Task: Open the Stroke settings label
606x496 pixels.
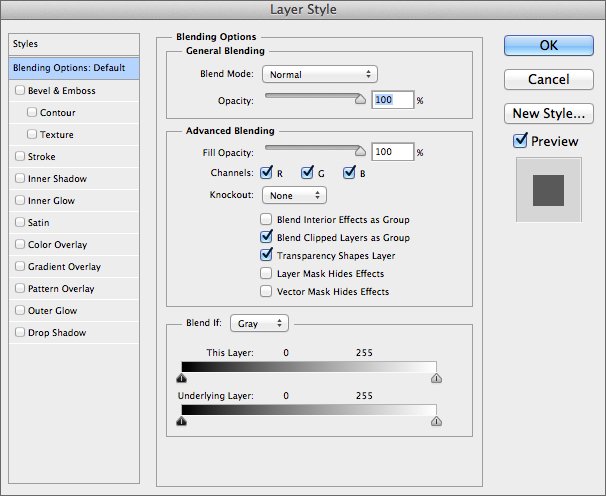Action: tap(42, 157)
